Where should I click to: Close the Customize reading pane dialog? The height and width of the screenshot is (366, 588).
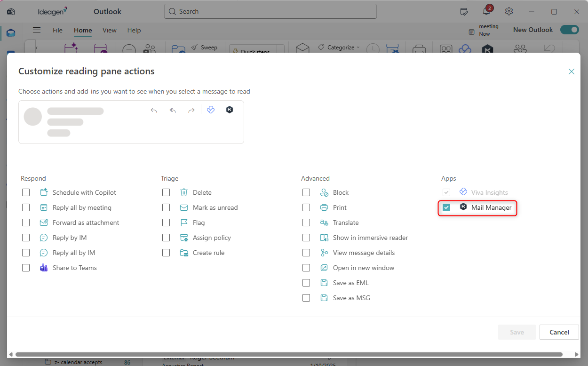pos(572,72)
